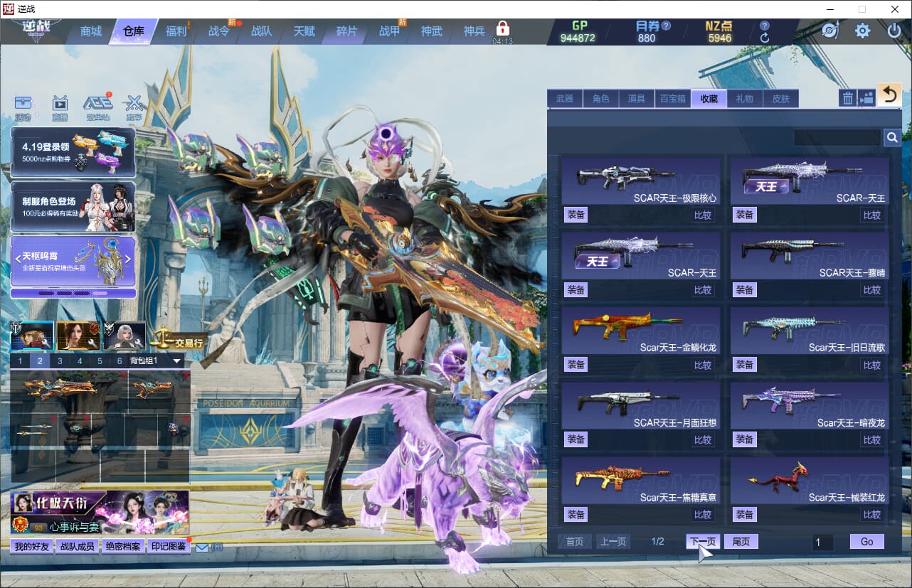
Task: Open the 商城 shop tab
Action: tap(91, 31)
